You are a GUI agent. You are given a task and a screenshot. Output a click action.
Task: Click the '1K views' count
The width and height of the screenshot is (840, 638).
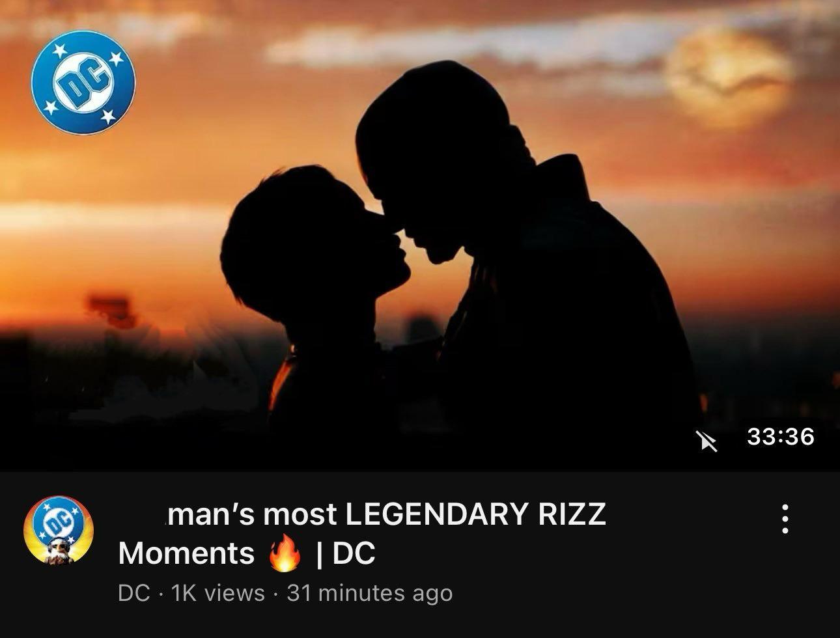(x=217, y=593)
